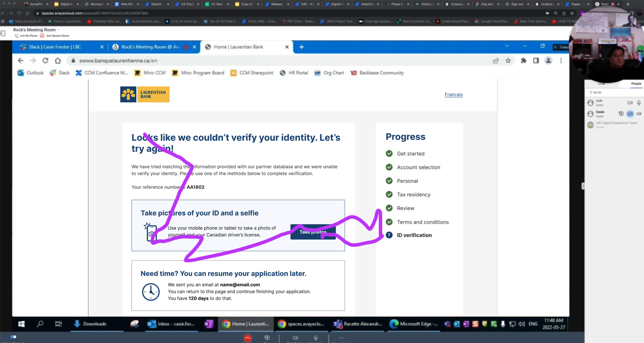Click the ID verification progress step
Image resolution: width=644 pixels, height=343 pixels.
pyautogui.click(x=414, y=235)
